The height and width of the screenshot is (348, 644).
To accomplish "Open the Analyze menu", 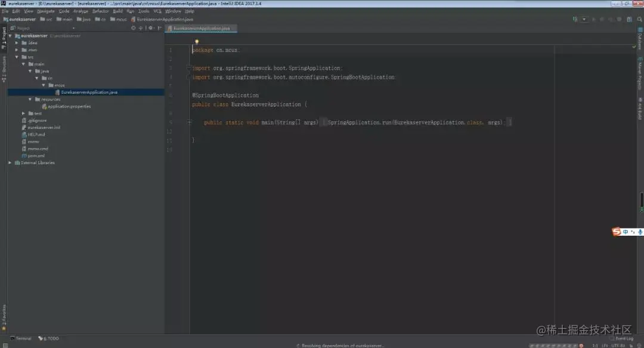I will 80,11.
